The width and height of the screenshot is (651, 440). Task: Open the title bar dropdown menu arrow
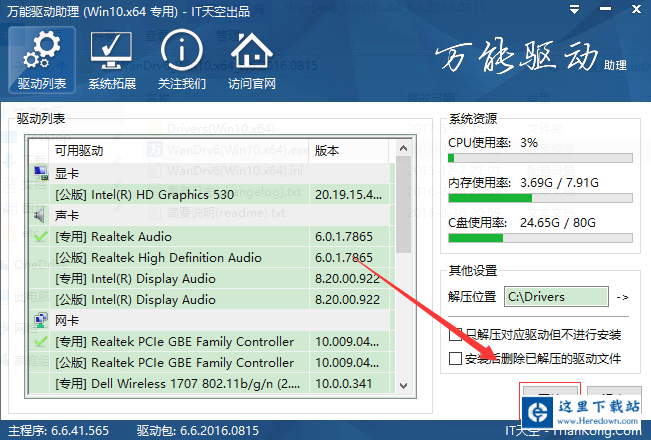[x=574, y=10]
